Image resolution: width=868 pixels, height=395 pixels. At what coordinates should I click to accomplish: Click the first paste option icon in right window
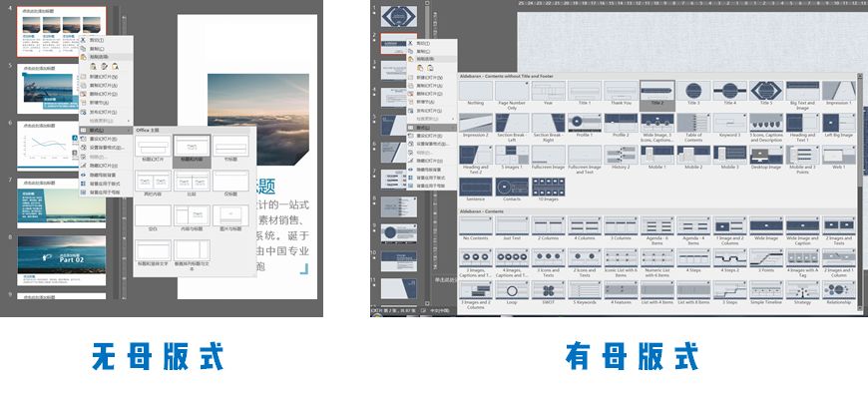pos(420,68)
